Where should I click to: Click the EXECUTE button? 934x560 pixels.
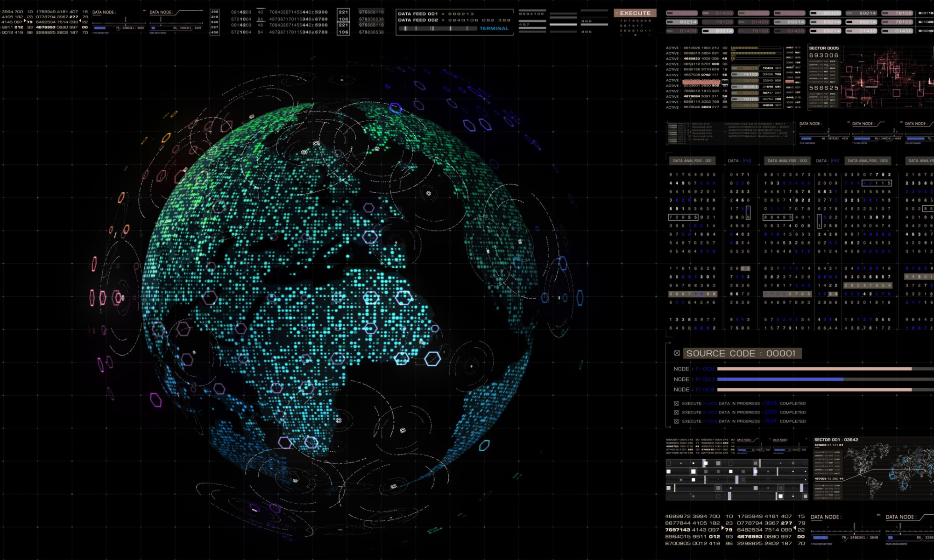(635, 13)
